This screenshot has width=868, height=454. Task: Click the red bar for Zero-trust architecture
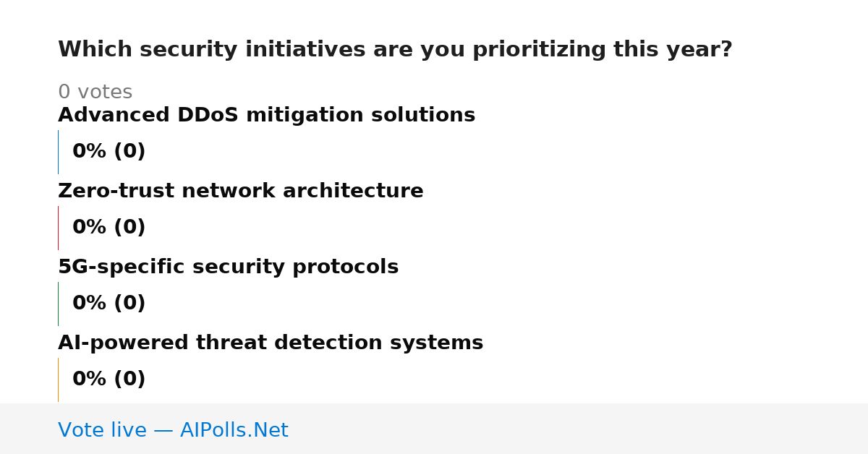coord(58,228)
